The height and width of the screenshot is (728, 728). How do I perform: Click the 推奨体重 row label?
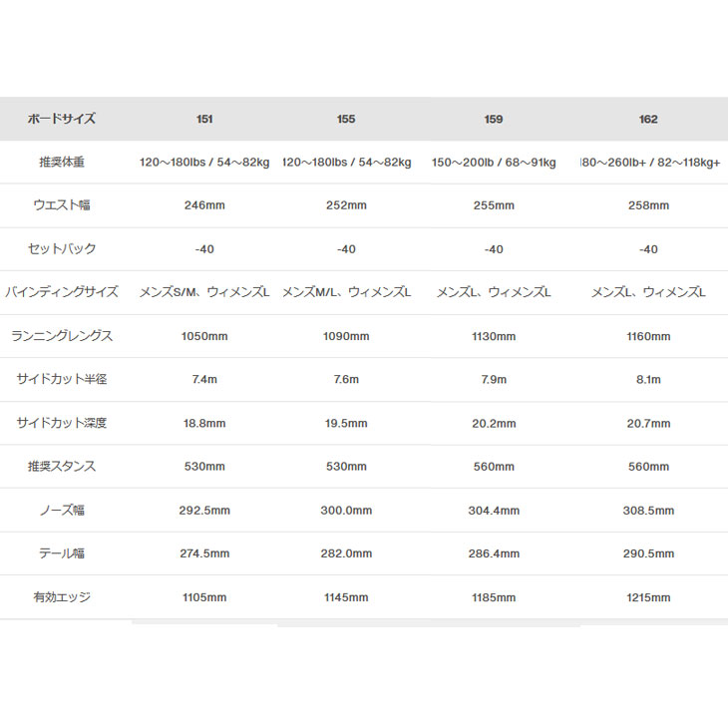coord(62,162)
